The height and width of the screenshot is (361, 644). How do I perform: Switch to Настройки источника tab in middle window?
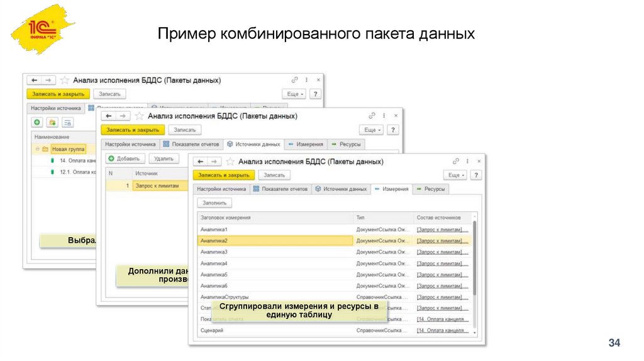tap(130, 144)
